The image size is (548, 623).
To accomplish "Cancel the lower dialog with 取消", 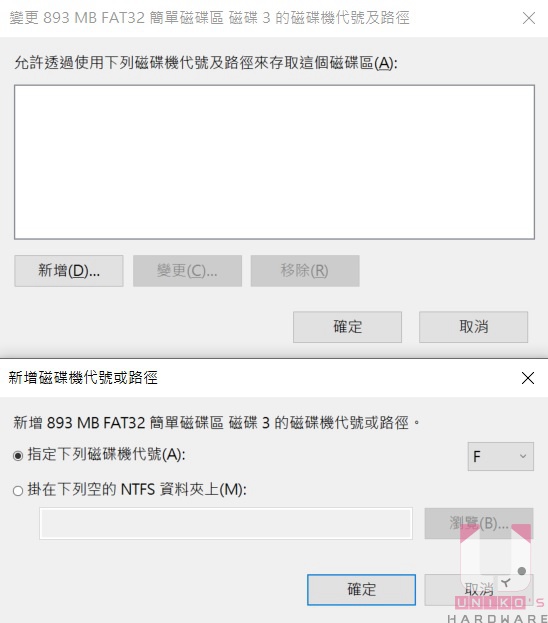I will 478,590.
